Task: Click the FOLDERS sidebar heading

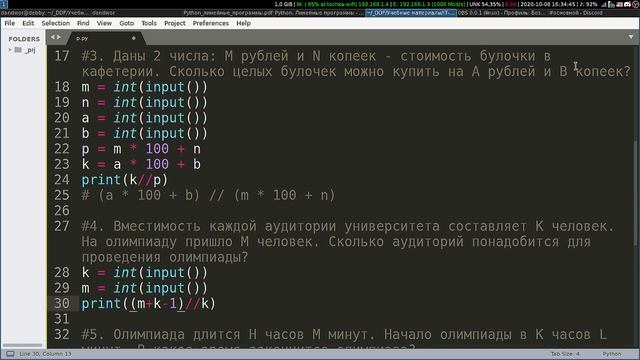Action: (24, 39)
